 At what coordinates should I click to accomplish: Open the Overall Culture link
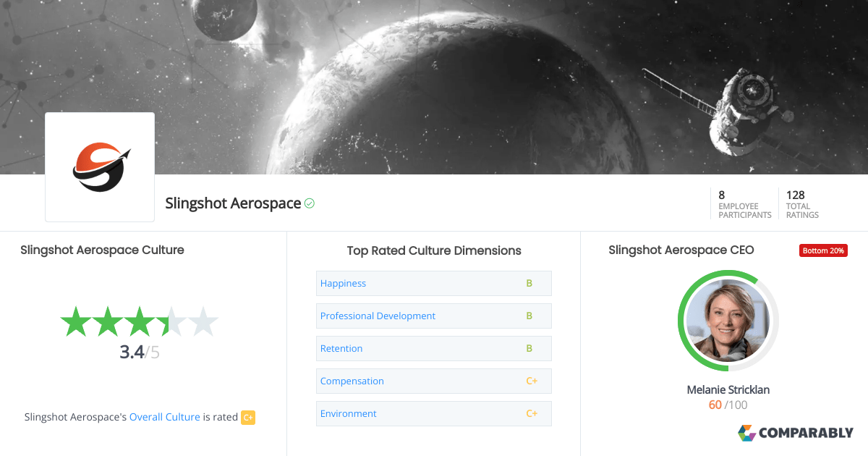point(164,417)
